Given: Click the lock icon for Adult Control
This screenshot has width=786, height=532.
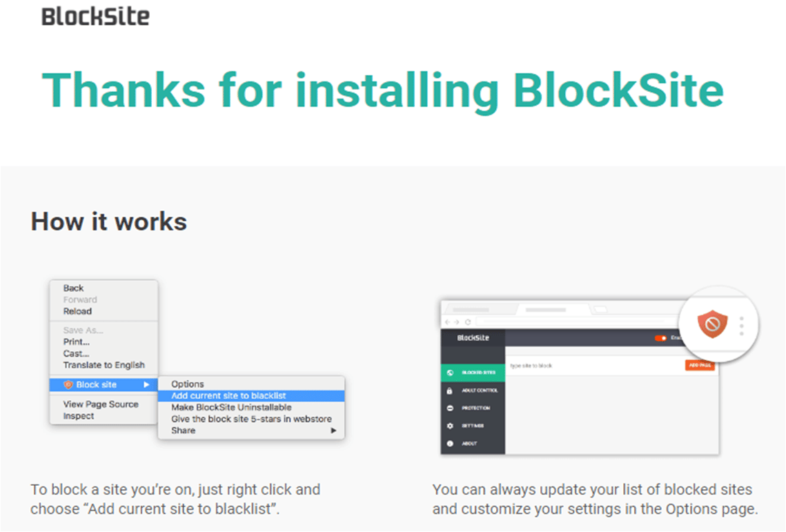Looking at the screenshot, I should point(450,391).
